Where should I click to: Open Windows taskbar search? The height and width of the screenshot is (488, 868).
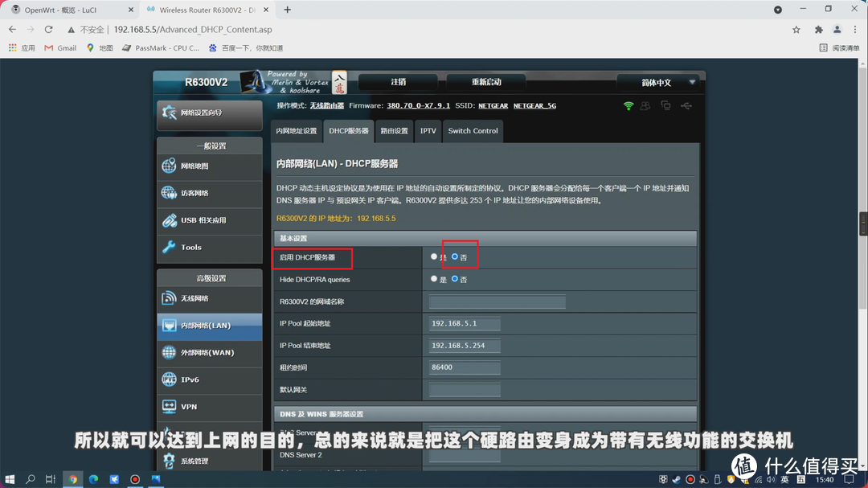click(31, 479)
